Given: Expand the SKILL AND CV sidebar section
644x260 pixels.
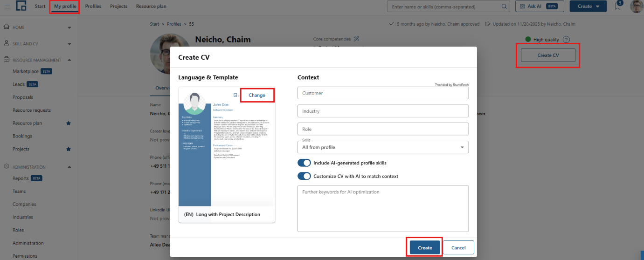Looking at the screenshot, I should (69, 44).
